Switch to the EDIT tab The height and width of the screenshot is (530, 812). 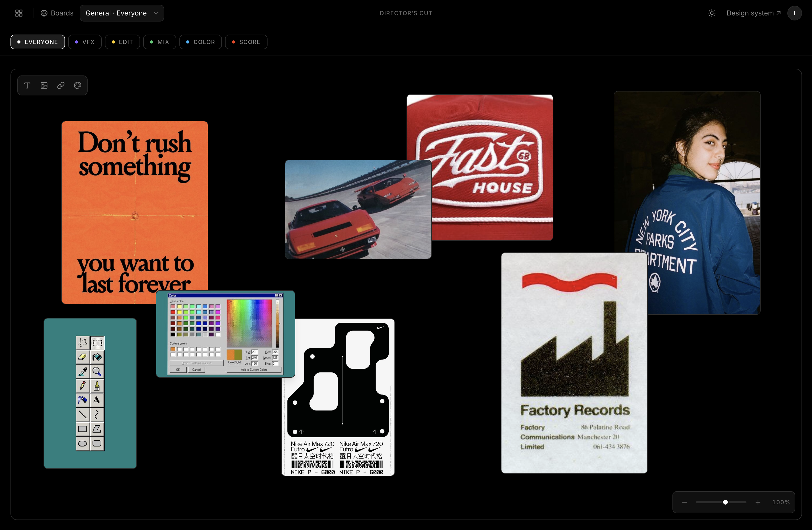pos(122,42)
